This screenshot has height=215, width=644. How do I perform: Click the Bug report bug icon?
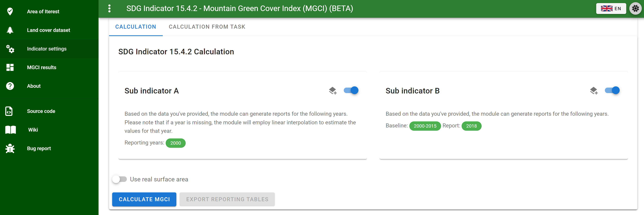10,149
